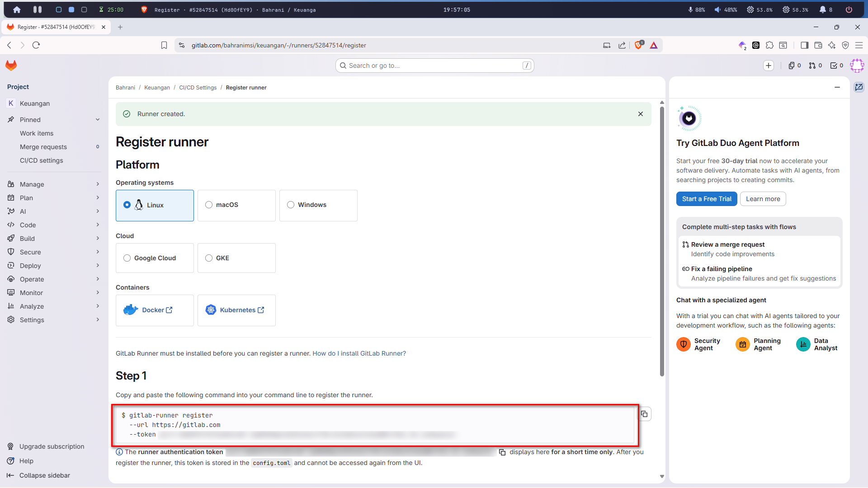Expand the Deploy menu
868x488 pixels.
click(x=54, y=266)
